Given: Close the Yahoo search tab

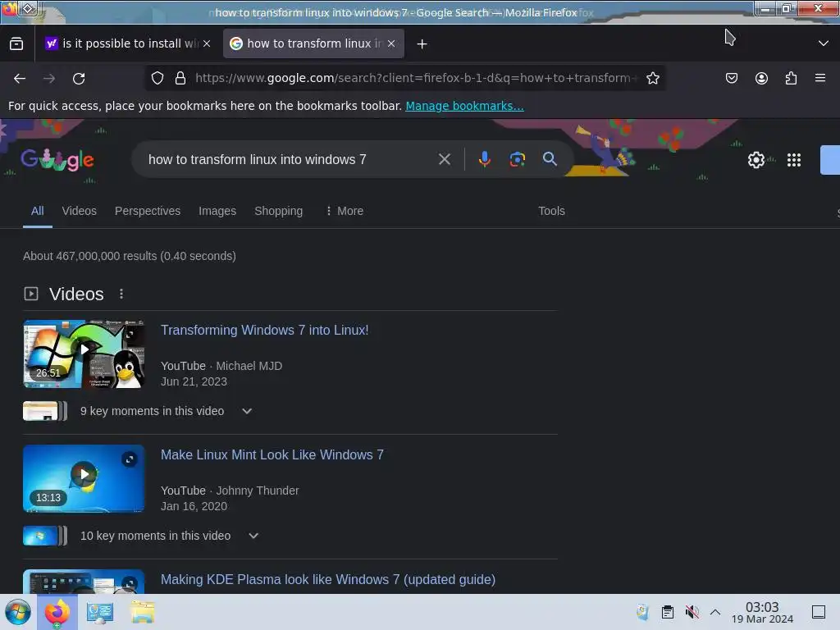Looking at the screenshot, I should coord(207,44).
